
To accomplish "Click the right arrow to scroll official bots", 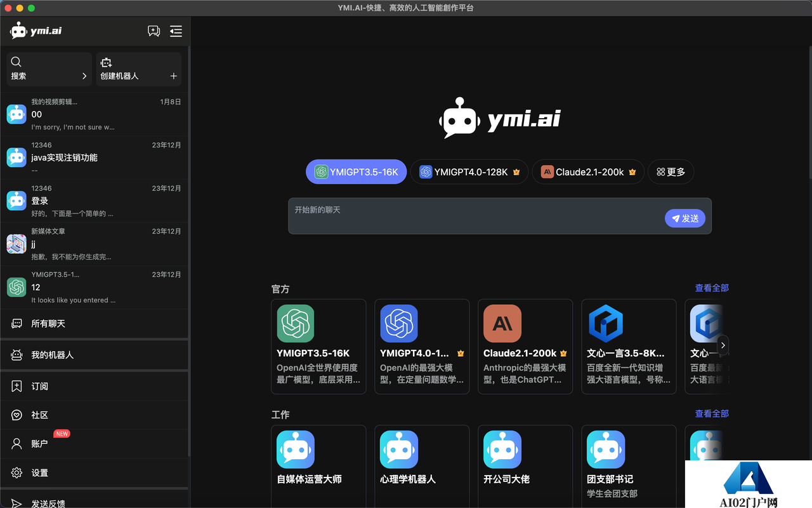I will 723,345.
